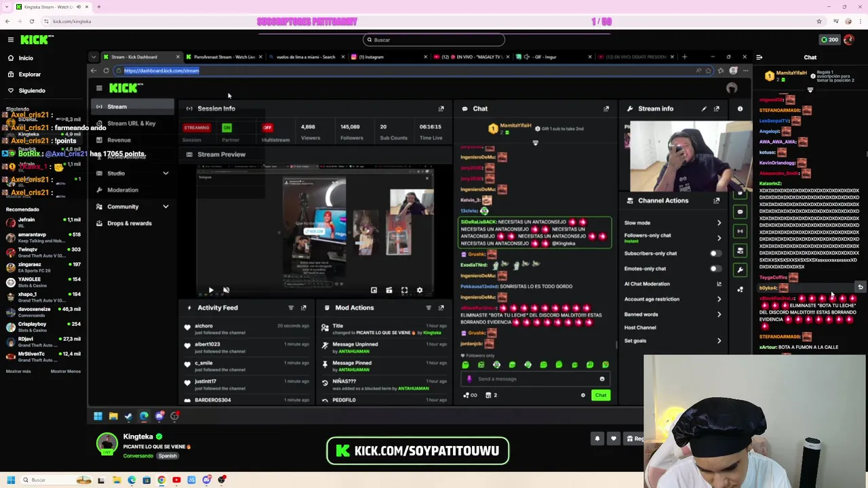The height and width of the screenshot is (488, 868).
Task: Click Mostrar Menos in recommended list
Action: coord(66,371)
